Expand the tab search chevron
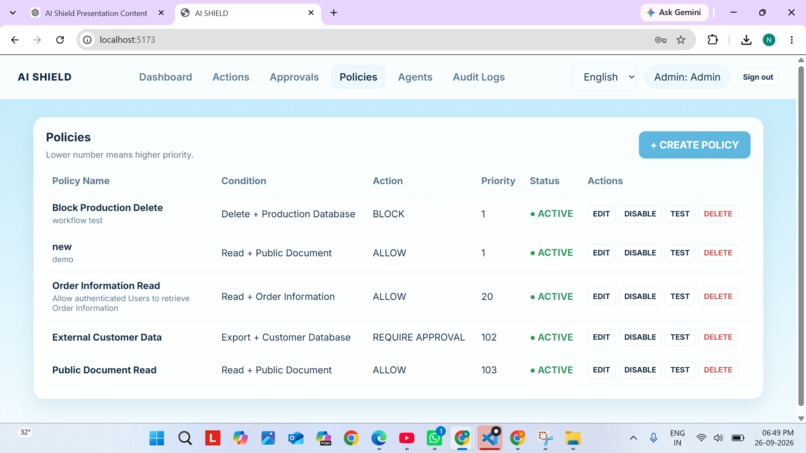Image resolution: width=806 pixels, height=453 pixels. point(13,13)
